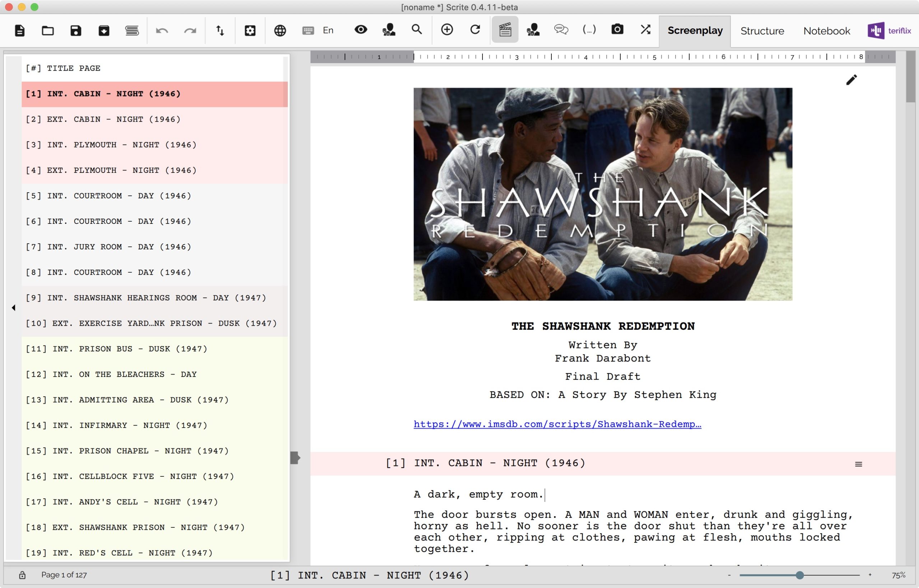Click the 75% zoom level label
This screenshot has width=919, height=588.
click(x=899, y=575)
